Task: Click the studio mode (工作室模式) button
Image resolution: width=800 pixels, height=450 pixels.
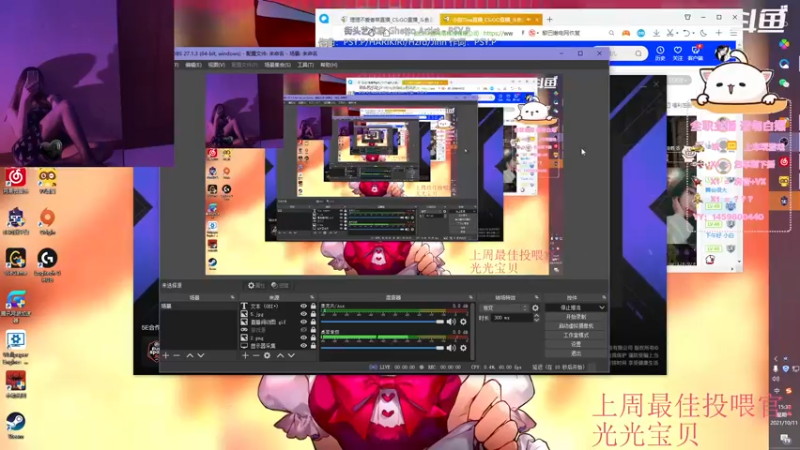Action: pos(576,335)
